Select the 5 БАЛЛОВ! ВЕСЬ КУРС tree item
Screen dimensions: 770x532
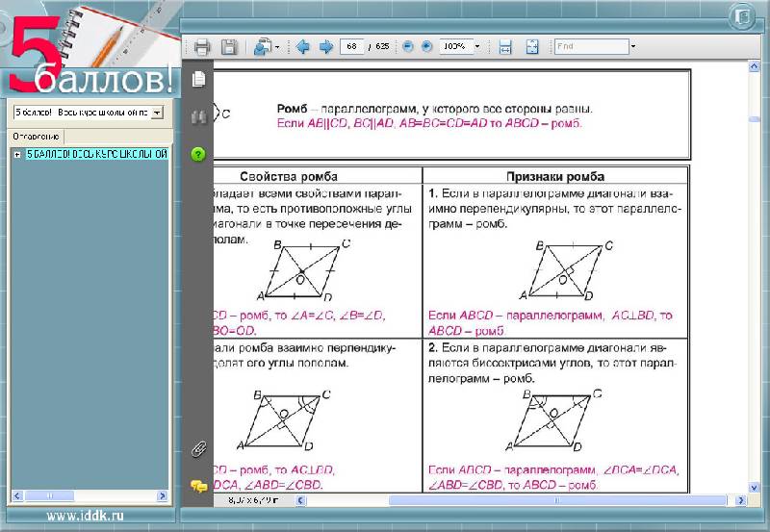[97, 154]
